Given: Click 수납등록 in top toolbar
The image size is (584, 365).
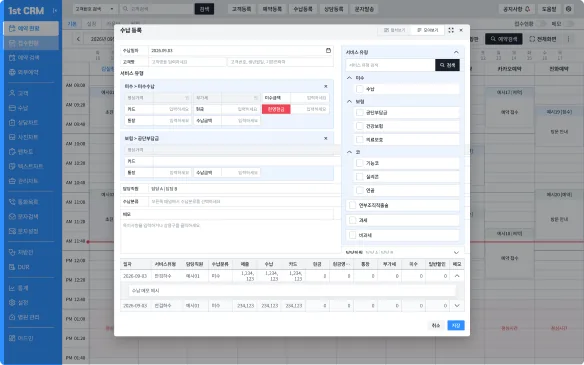Looking at the screenshot, I should click(303, 9).
